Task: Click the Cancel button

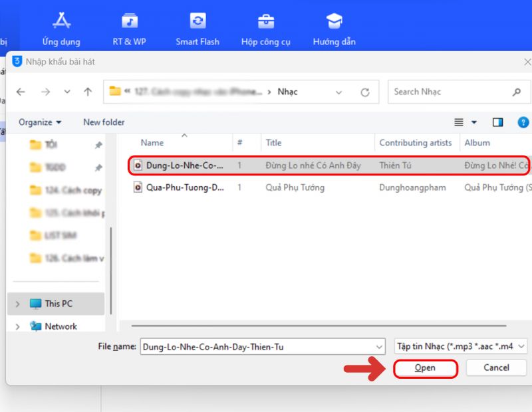Action: click(496, 367)
